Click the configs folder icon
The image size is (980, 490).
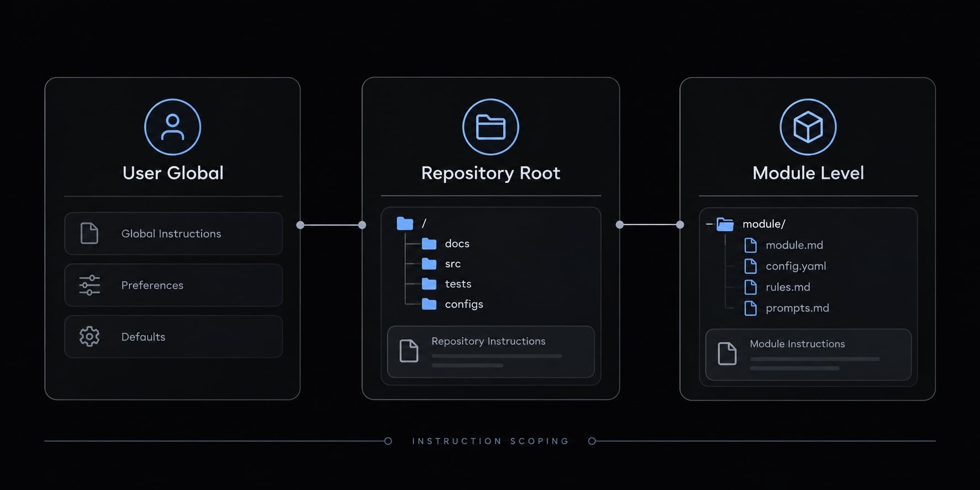(x=429, y=304)
